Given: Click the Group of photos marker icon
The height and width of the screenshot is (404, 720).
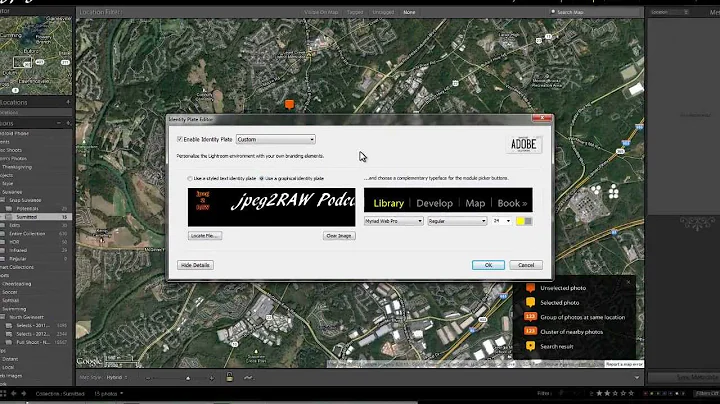Looking at the screenshot, I should 530,317.
